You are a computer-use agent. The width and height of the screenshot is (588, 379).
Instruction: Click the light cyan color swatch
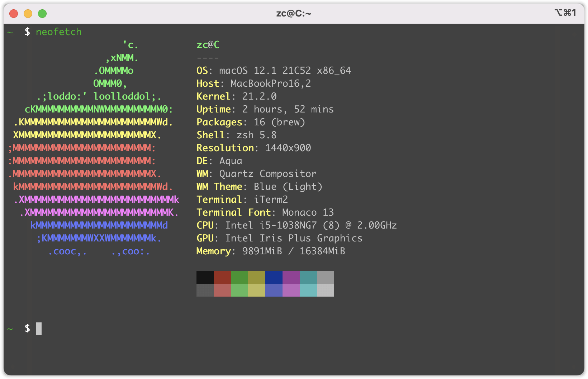308,290
